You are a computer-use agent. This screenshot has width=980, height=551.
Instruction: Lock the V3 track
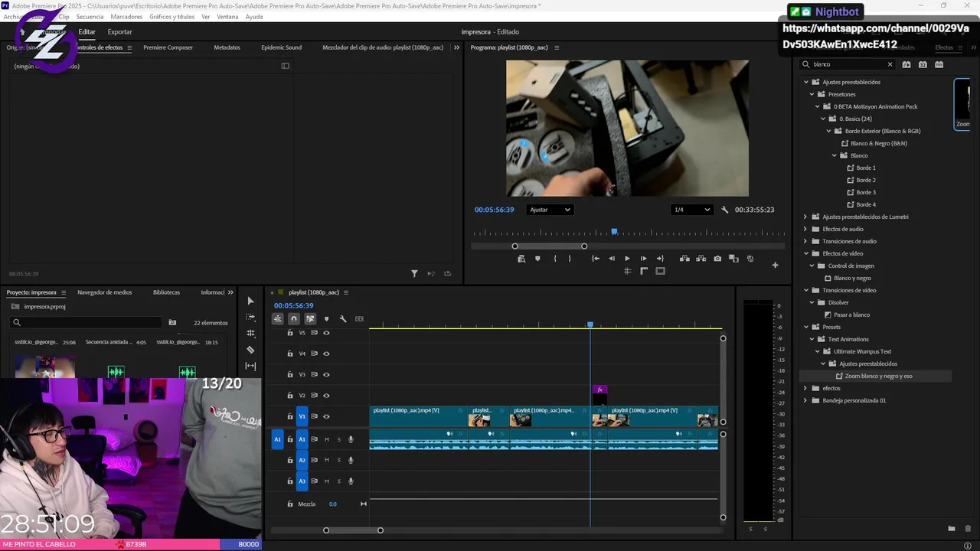290,375
